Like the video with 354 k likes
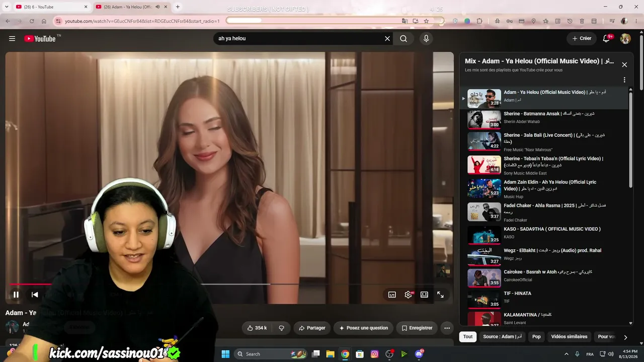The image size is (644, 362). 257,328
